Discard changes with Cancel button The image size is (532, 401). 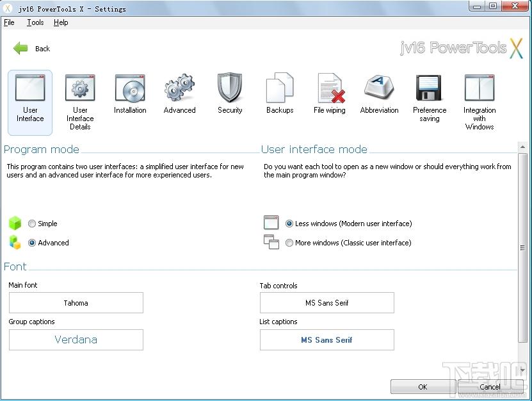tap(490, 387)
